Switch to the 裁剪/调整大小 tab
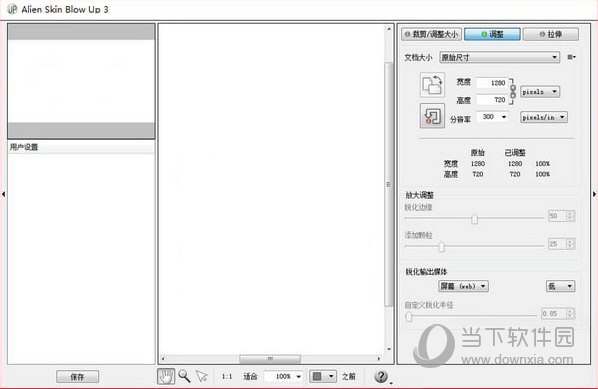 pyautogui.click(x=431, y=34)
